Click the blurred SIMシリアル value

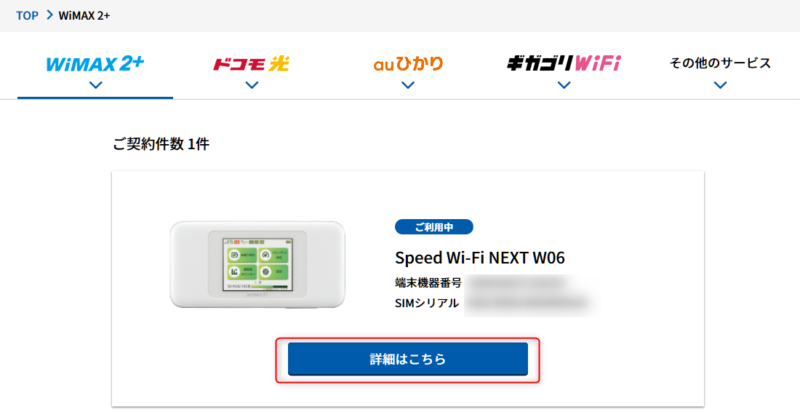pyautogui.click(x=530, y=303)
